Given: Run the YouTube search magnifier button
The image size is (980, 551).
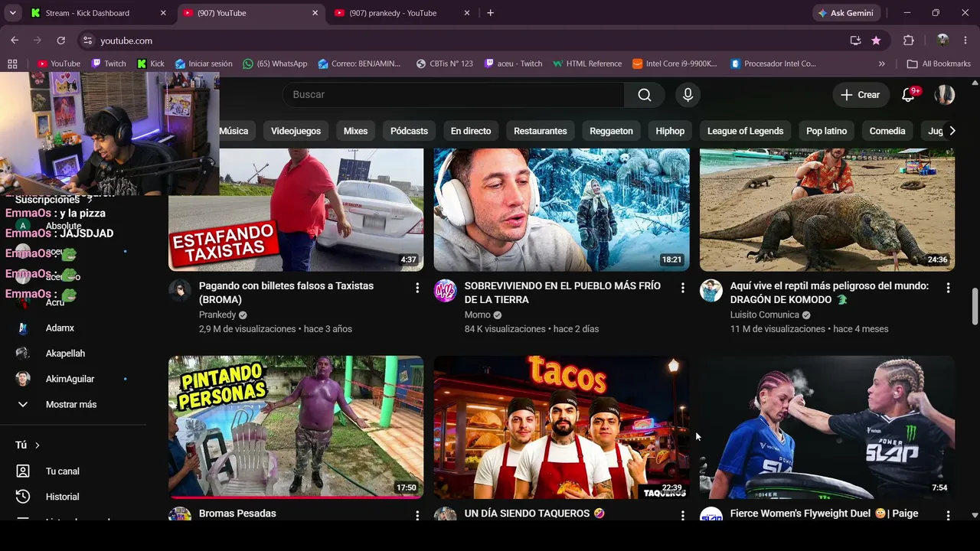Looking at the screenshot, I should pyautogui.click(x=645, y=95).
